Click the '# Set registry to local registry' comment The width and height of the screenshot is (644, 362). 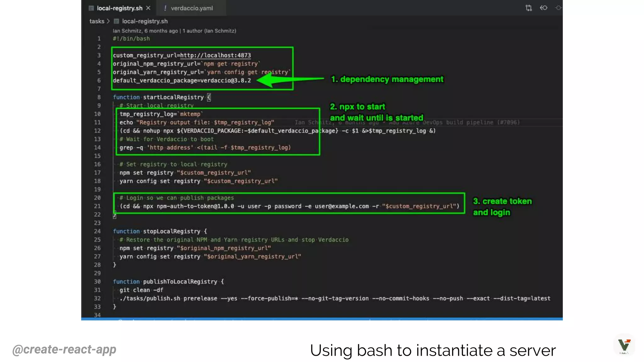point(173,164)
